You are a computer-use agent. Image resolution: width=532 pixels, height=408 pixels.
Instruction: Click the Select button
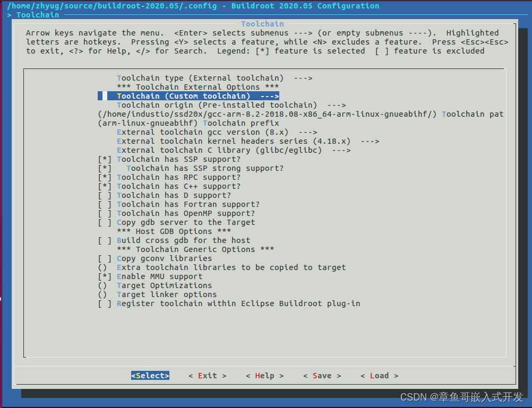tap(150, 376)
